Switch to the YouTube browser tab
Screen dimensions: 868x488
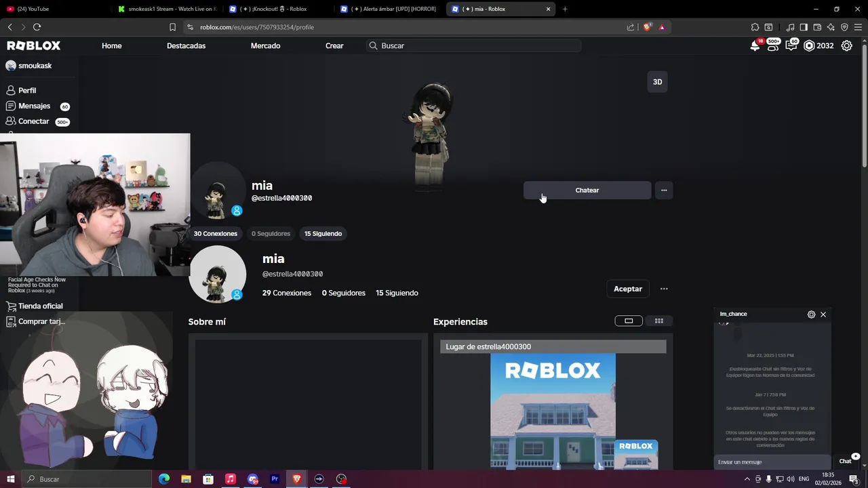54,9
